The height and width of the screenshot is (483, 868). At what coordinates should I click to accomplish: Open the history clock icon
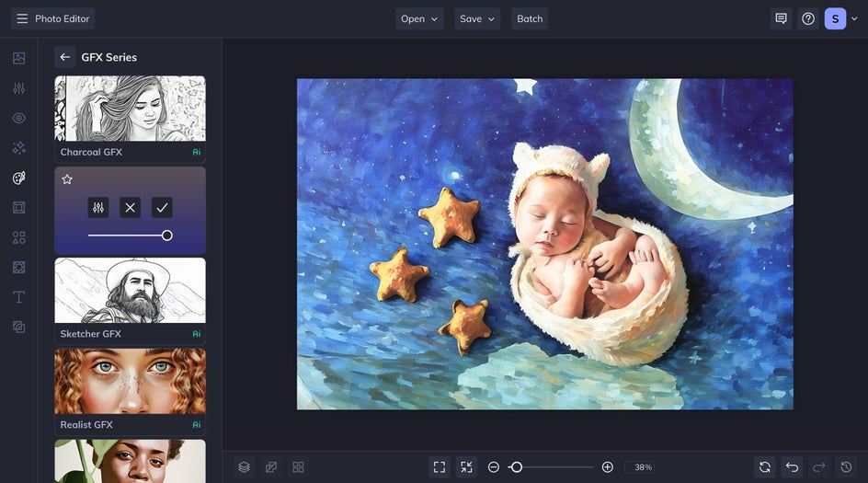click(847, 467)
